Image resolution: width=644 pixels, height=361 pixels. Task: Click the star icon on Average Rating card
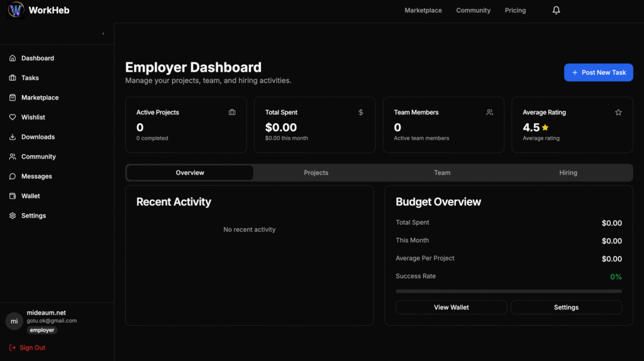pos(618,113)
